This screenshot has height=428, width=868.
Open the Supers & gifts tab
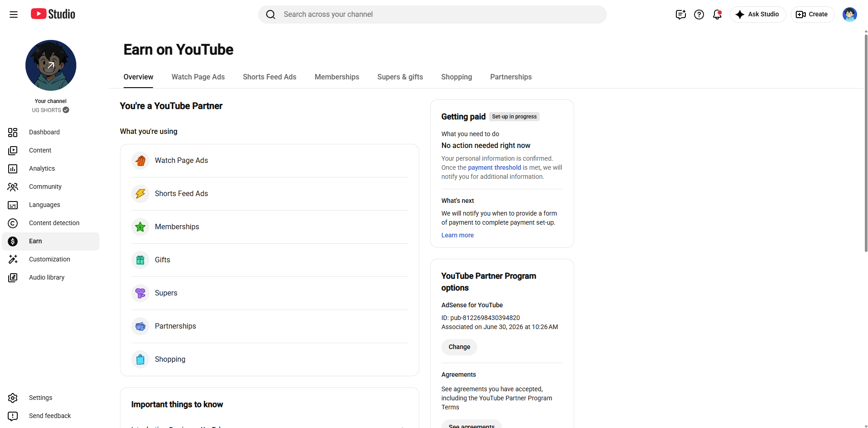click(x=400, y=77)
